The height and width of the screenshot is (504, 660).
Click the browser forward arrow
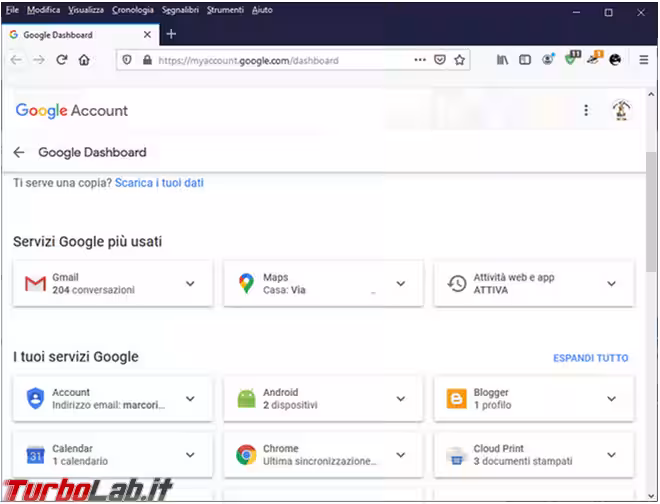point(39,60)
